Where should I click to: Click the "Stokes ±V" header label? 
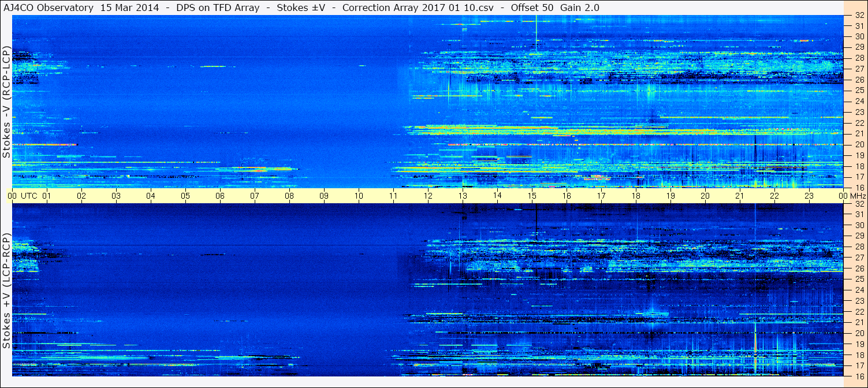coord(301,8)
